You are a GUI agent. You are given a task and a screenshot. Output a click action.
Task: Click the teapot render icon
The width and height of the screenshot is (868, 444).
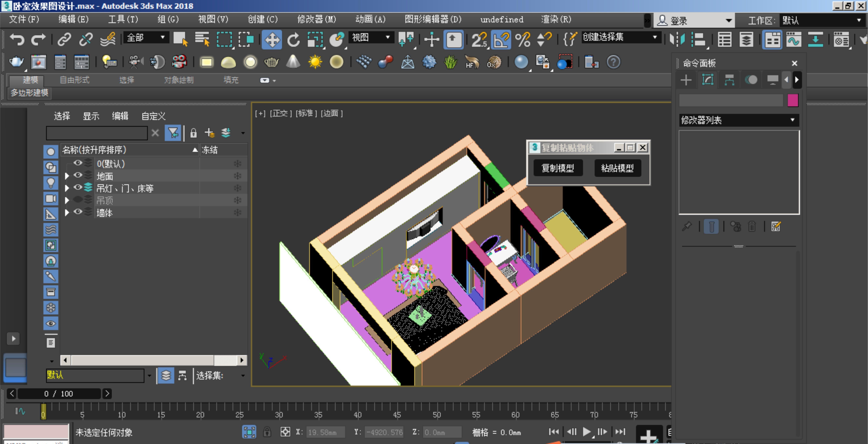click(x=16, y=62)
